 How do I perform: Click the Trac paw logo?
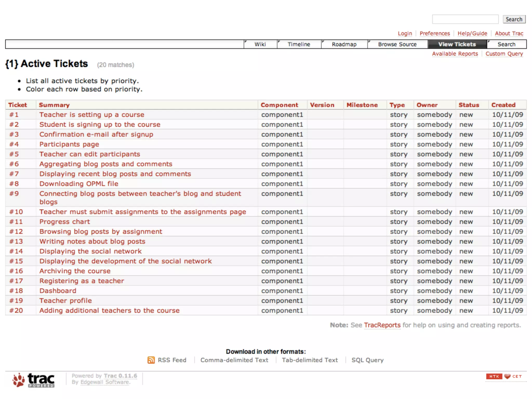click(34, 380)
